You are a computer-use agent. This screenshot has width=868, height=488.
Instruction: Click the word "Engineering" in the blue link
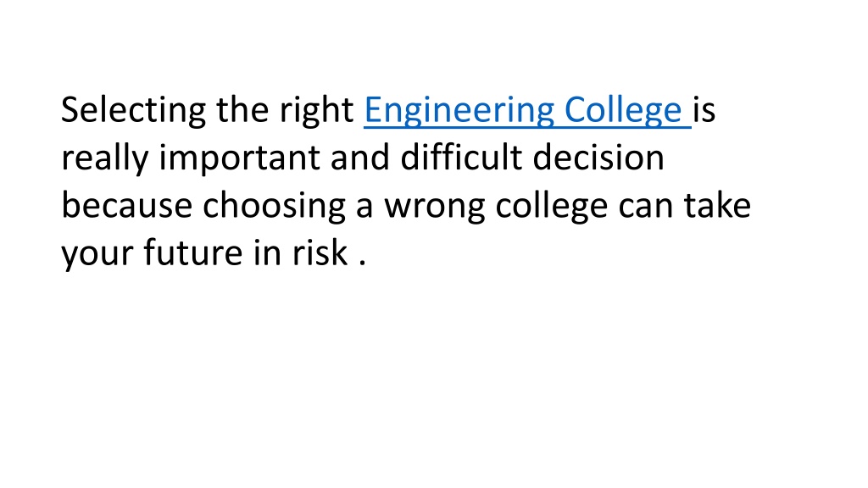coord(459,111)
